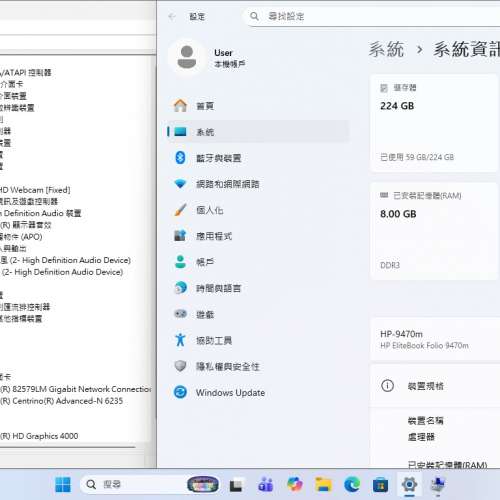Open Copilot from taskbar
This screenshot has width=500, height=500.
[x=295, y=485]
